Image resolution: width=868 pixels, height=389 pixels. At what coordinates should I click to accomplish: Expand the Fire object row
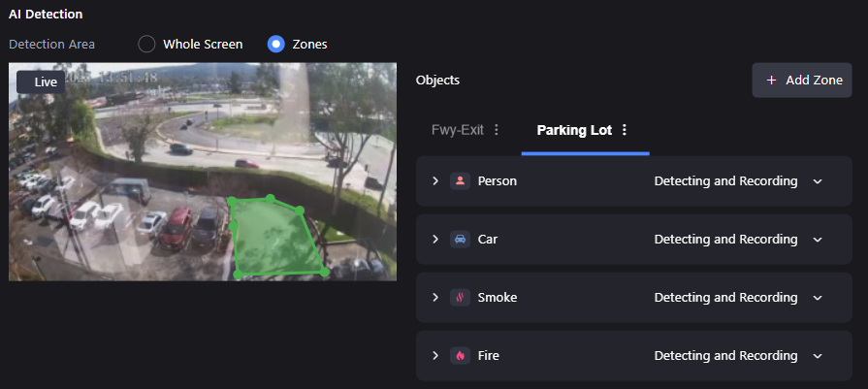(x=435, y=355)
